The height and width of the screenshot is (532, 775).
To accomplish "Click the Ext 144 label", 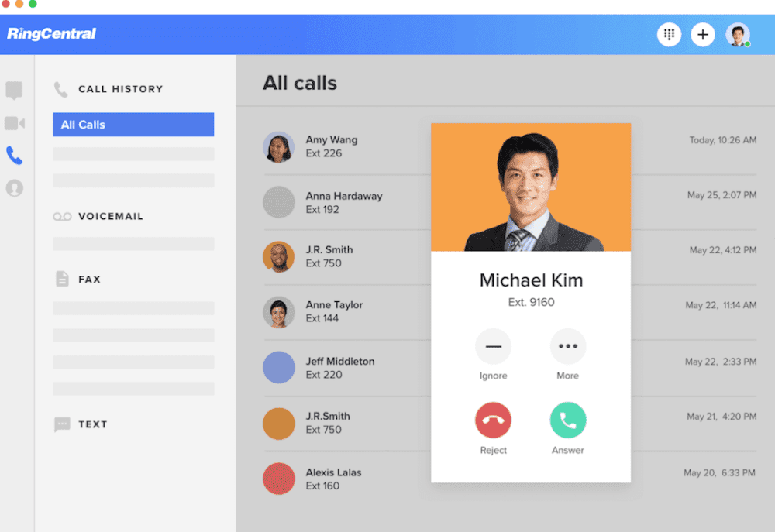I will (x=322, y=318).
